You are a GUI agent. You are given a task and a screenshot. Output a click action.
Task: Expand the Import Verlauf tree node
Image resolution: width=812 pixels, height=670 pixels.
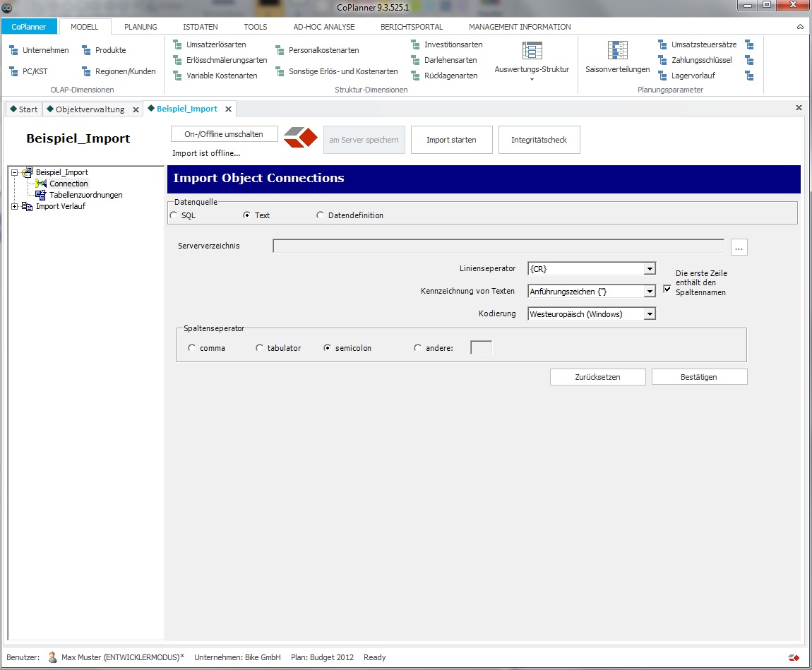tap(15, 206)
